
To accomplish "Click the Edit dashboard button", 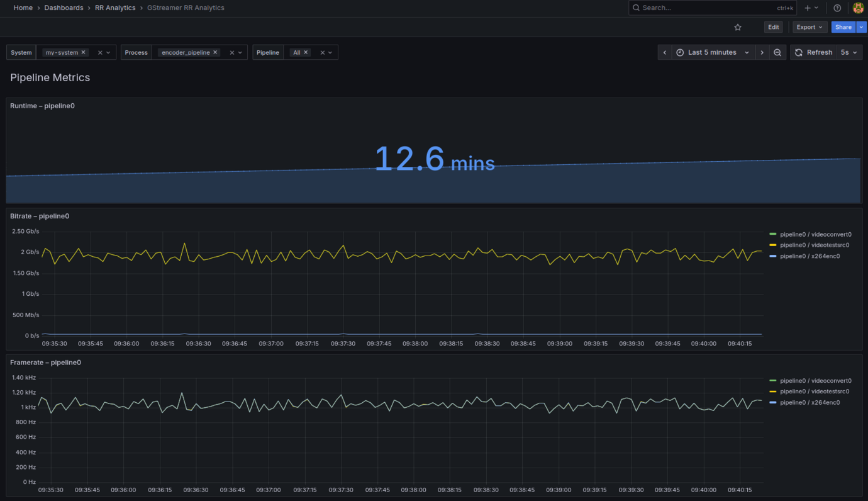I will (x=774, y=27).
